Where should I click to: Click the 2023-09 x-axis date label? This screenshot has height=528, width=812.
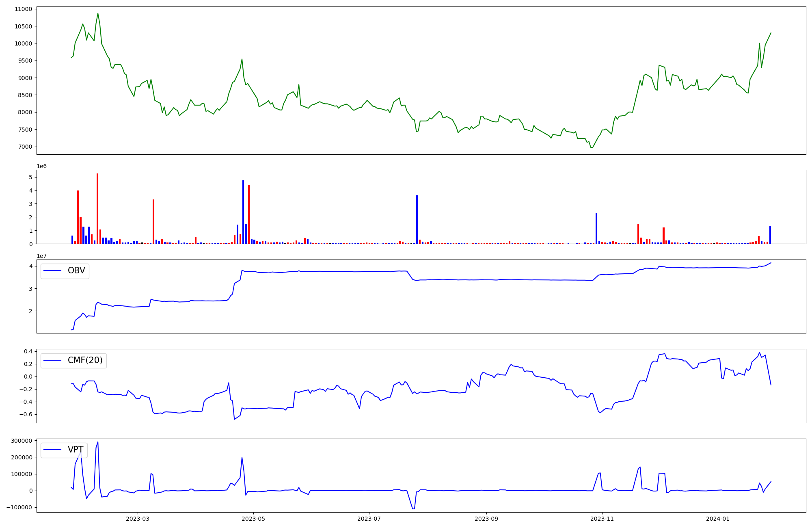click(486, 519)
